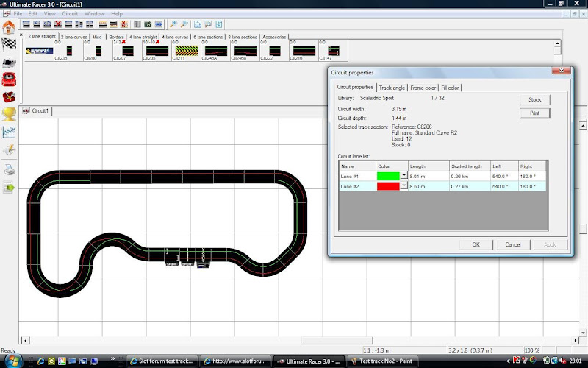Expand Lane #1 color dropdown
Viewport: 588px width, 368px height.
[x=404, y=177]
